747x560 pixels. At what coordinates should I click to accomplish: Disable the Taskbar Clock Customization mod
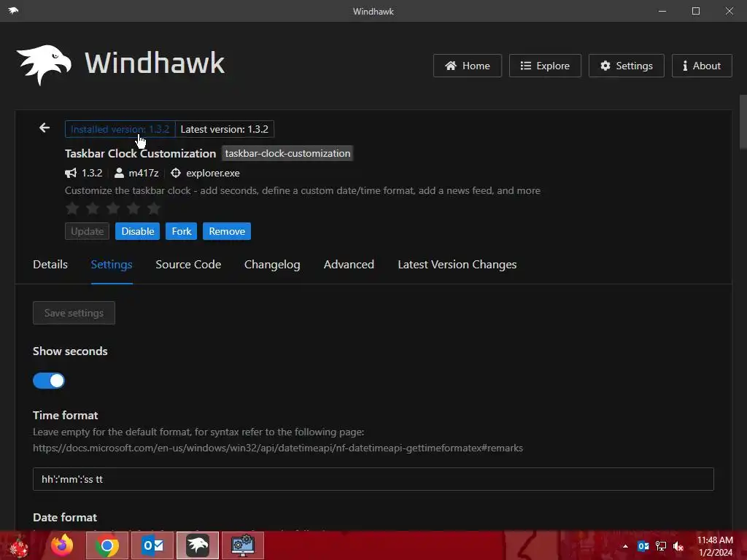click(138, 231)
